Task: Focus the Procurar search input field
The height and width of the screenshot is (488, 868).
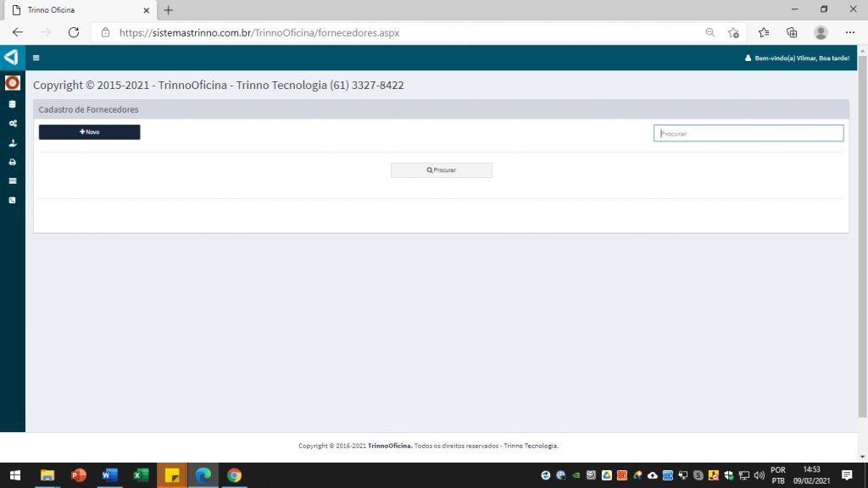Action: 748,133
